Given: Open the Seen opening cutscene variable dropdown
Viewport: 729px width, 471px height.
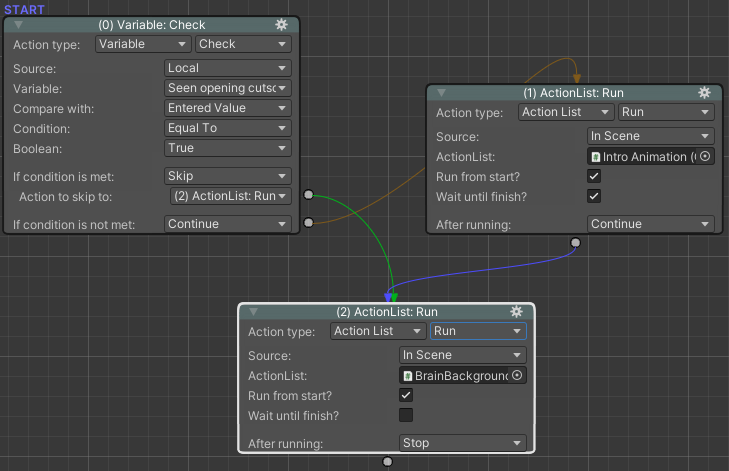Looking at the screenshot, I should (228, 88).
